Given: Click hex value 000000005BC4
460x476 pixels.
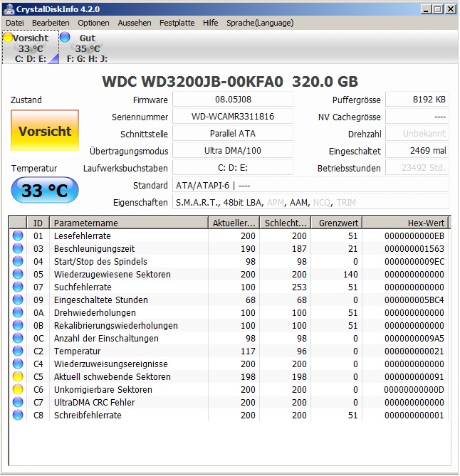Looking at the screenshot, I should [414, 300].
